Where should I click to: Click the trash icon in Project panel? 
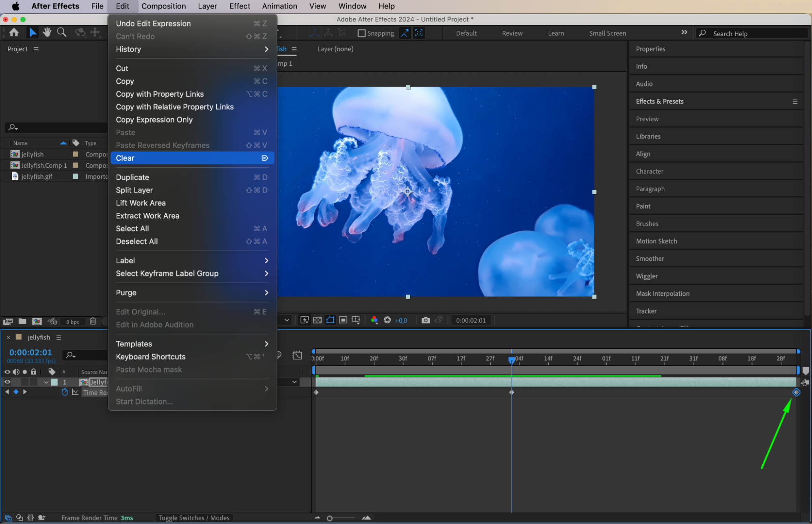pyautogui.click(x=93, y=321)
